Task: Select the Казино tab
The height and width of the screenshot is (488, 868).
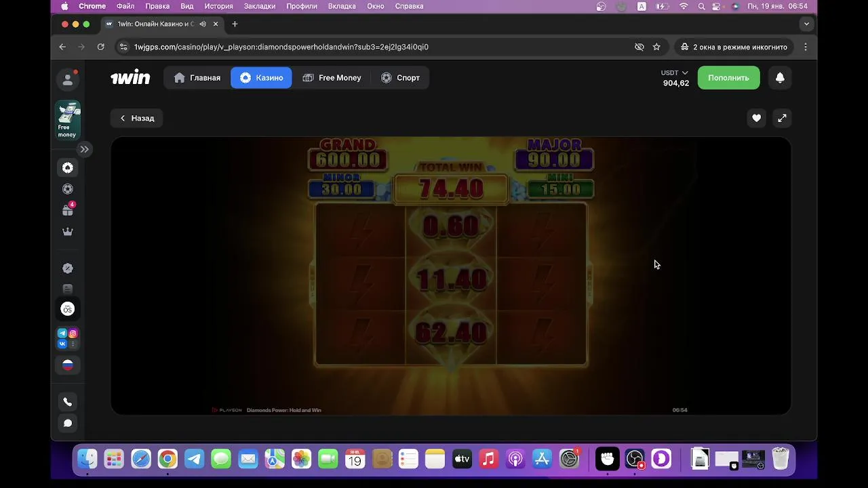Action: pyautogui.click(x=261, y=78)
